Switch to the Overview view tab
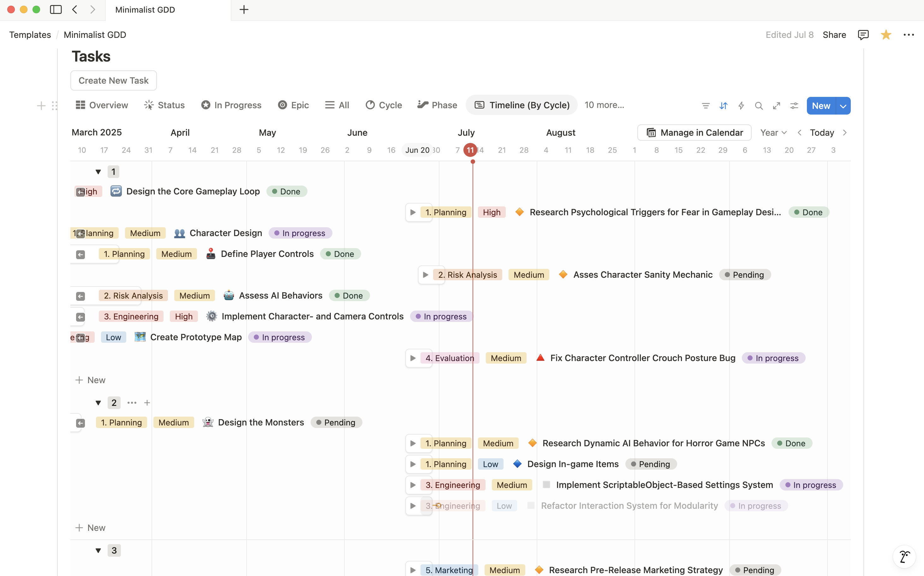The height and width of the screenshot is (576, 924). 102,105
